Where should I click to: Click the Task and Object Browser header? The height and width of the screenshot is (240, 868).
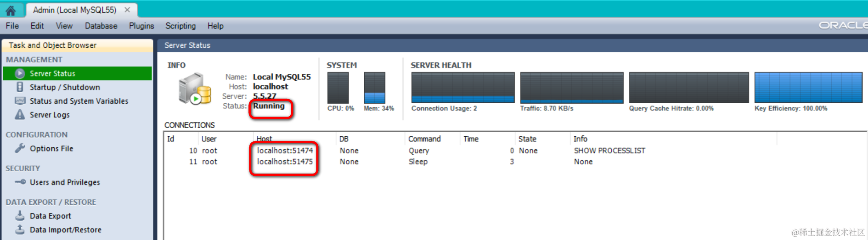(x=78, y=45)
